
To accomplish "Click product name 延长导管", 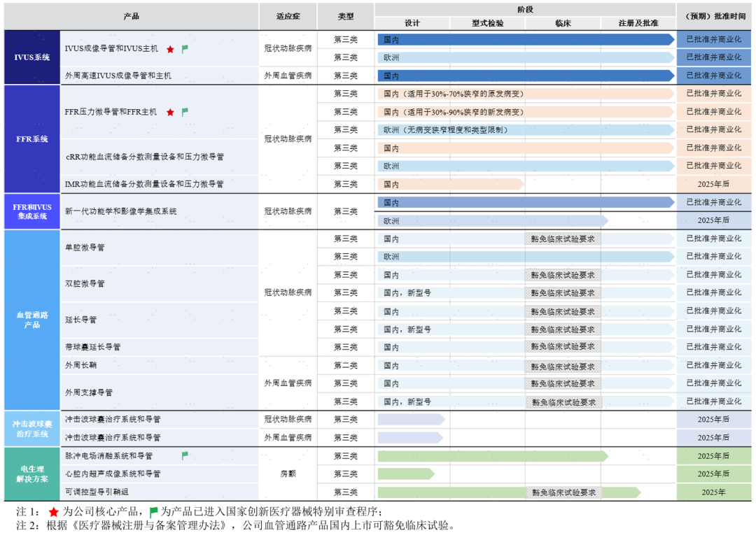I will click(81, 320).
